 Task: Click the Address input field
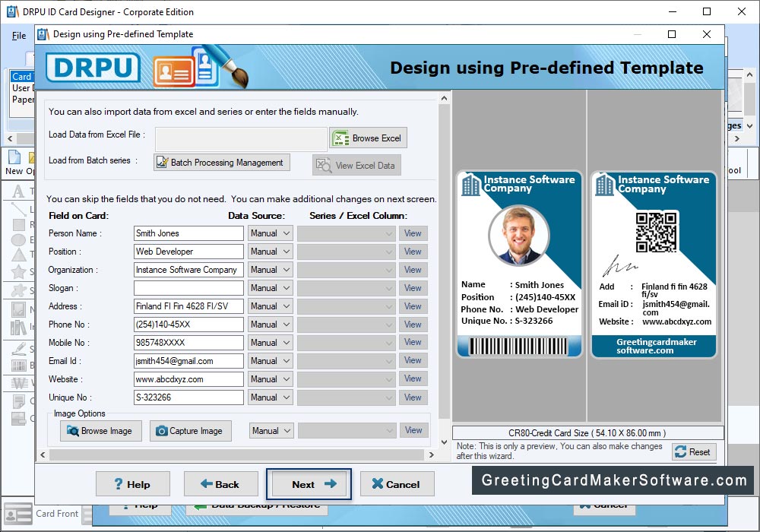[188, 306]
